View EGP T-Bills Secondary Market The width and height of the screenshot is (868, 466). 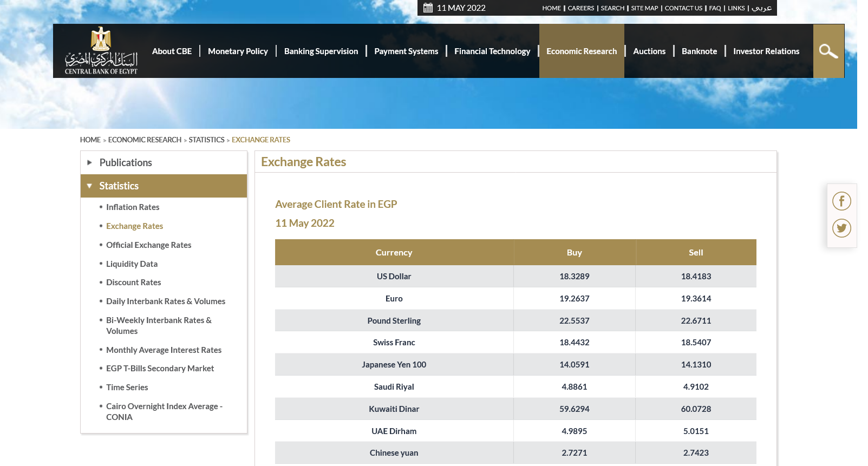(x=160, y=369)
